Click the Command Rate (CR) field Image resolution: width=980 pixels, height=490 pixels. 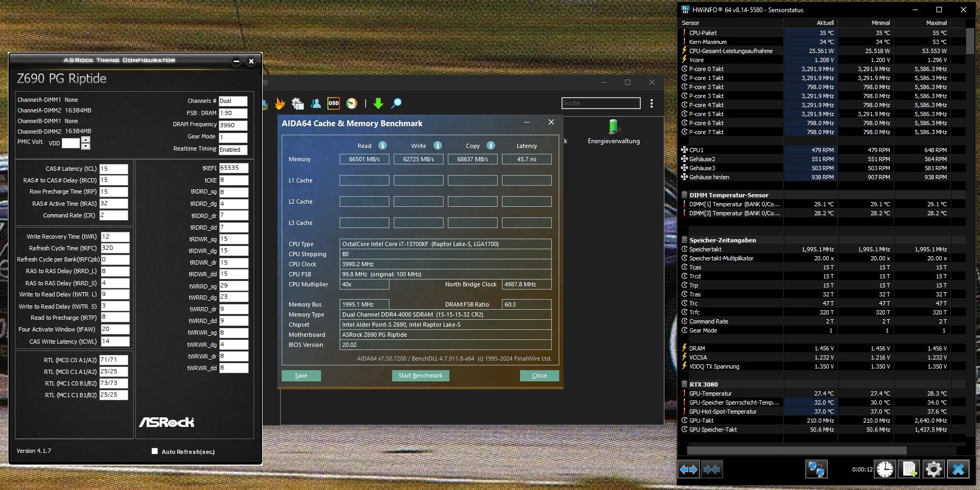pyautogui.click(x=114, y=215)
